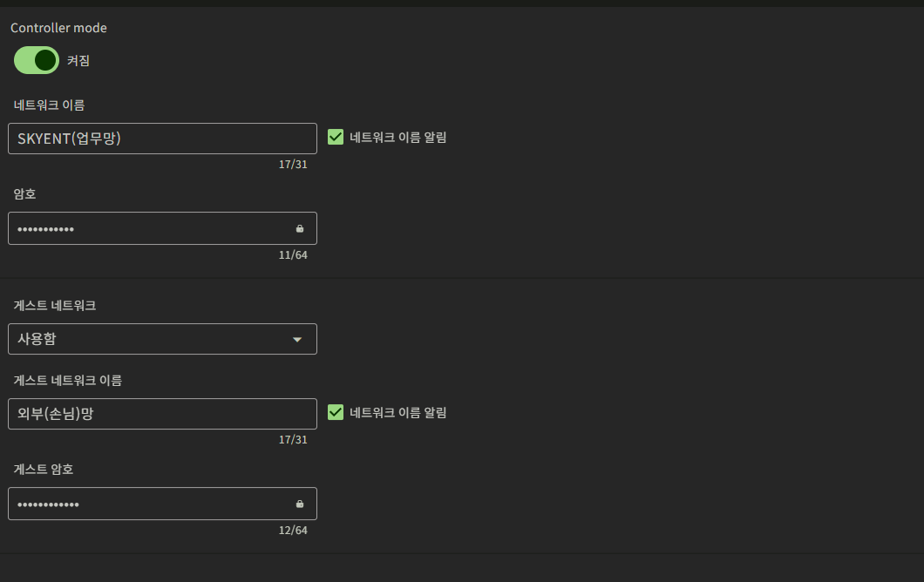Viewport: 924px width, 582px height.
Task: Focus the 외부(손님)망 guest name field
Action: click(x=163, y=414)
